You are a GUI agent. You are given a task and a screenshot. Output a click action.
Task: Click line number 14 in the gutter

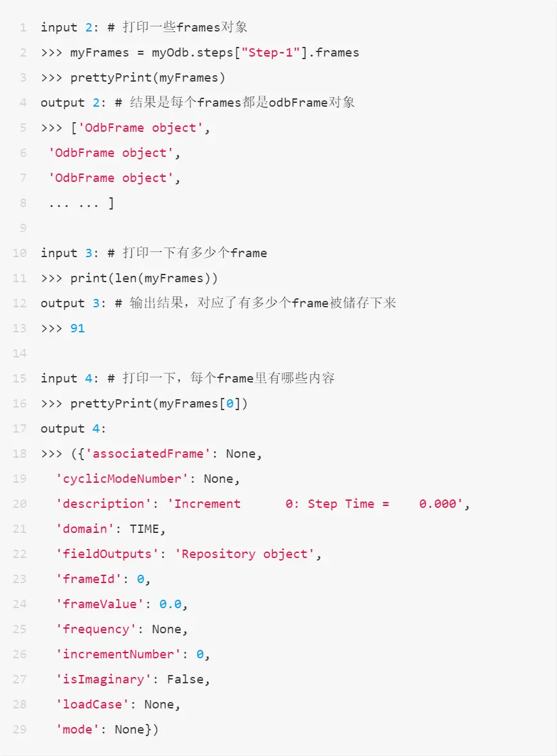[x=20, y=354]
